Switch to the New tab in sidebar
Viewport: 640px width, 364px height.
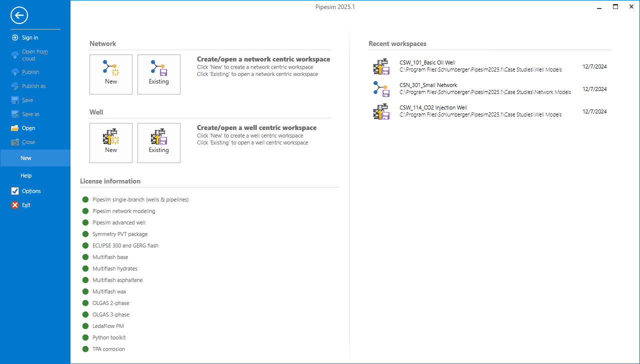[x=35, y=158]
